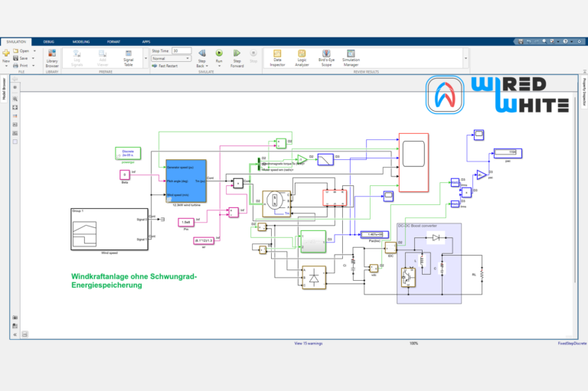Viewport: 588px width, 391px height.
Task: Click the Zoom palette icon
Action: [15, 99]
